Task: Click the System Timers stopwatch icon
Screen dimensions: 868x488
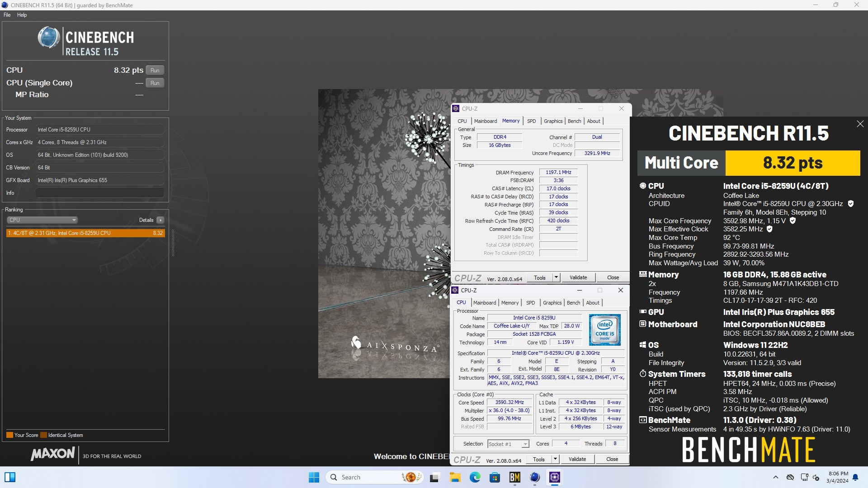Action: 643,374
